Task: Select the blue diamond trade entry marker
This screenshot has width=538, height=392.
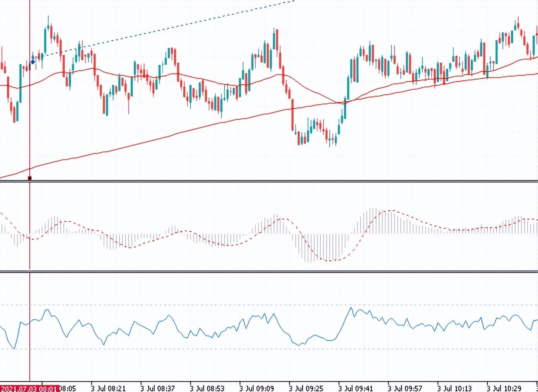Action: (33, 61)
